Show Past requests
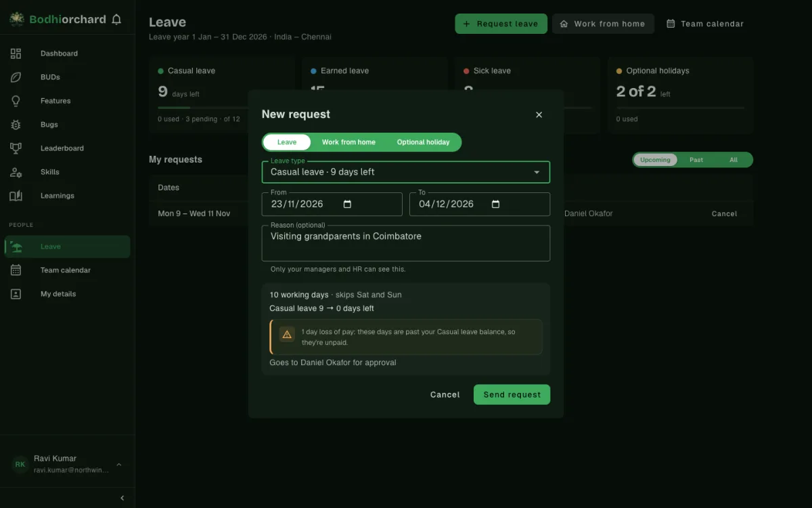Image resolution: width=812 pixels, height=508 pixels. (696, 160)
